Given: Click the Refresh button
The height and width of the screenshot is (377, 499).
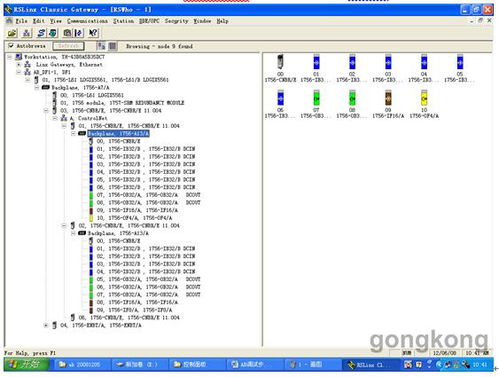Looking at the screenshot, I should pos(68,46).
